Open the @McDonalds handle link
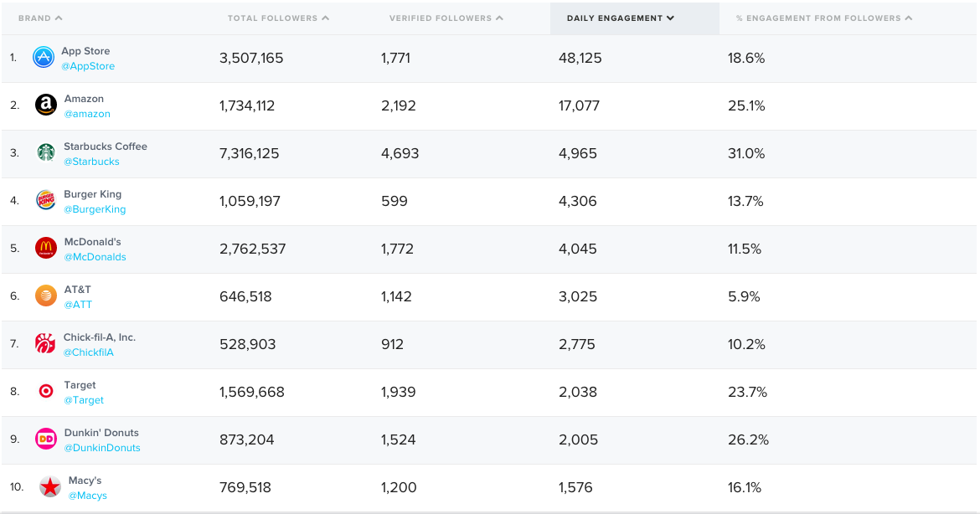Image resolution: width=980 pixels, height=514 pixels. pos(95,257)
